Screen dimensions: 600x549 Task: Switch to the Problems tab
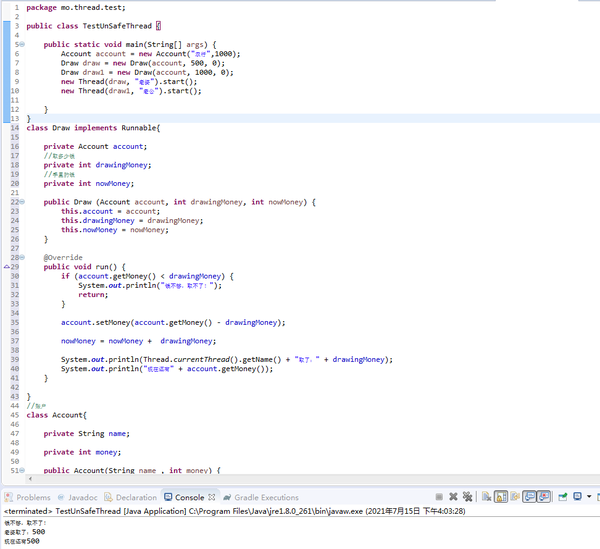click(x=28, y=497)
